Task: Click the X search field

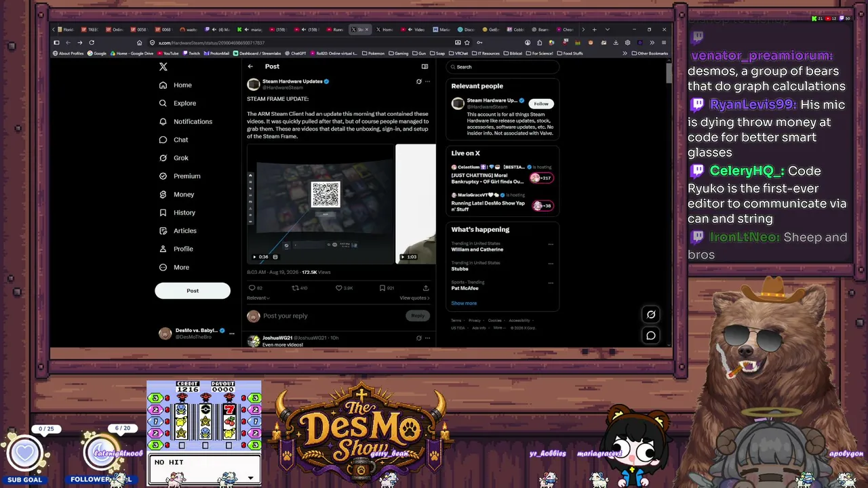Action: tap(502, 67)
